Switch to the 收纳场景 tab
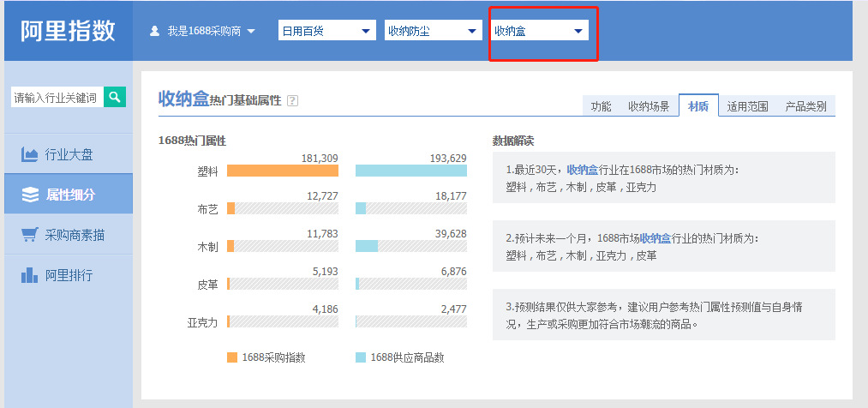 (649, 106)
